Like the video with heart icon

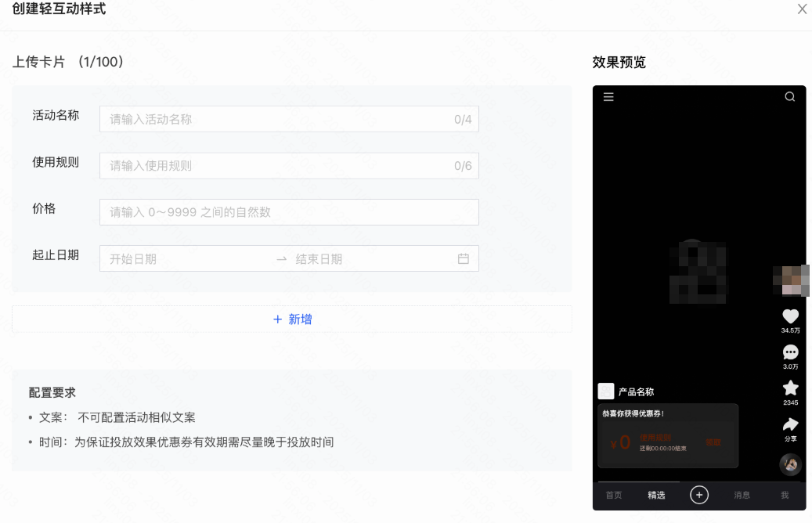point(790,316)
